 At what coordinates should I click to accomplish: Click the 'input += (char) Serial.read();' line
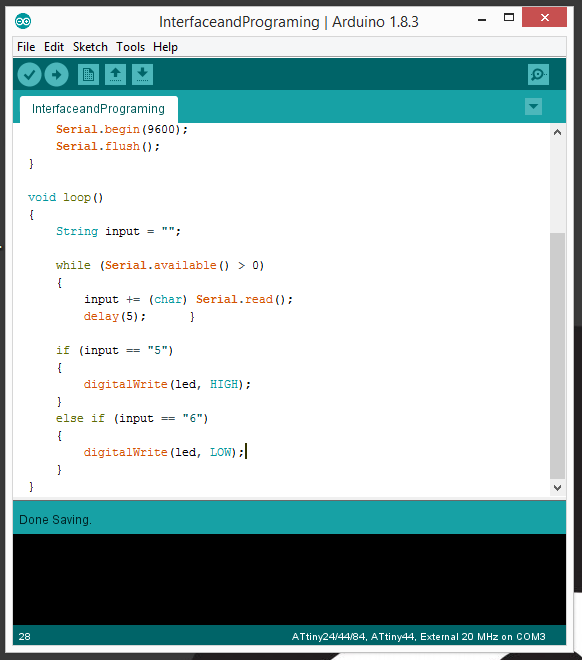tap(188, 299)
